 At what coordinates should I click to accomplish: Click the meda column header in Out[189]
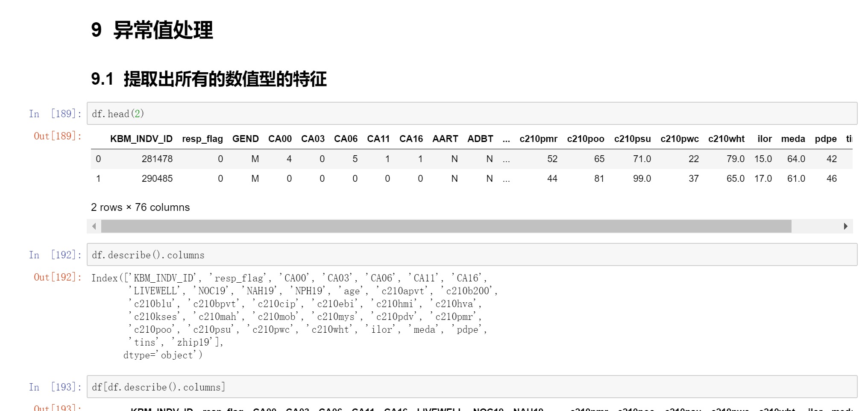793,139
